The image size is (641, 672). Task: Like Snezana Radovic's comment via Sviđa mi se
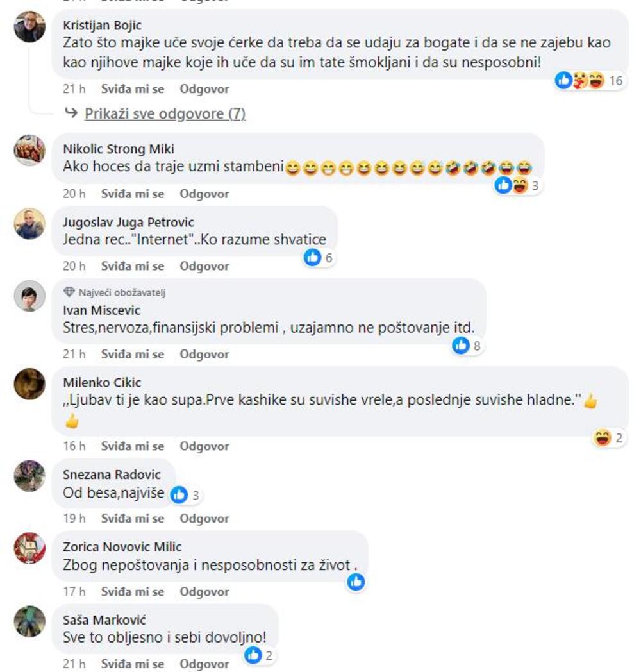click(x=133, y=519)
